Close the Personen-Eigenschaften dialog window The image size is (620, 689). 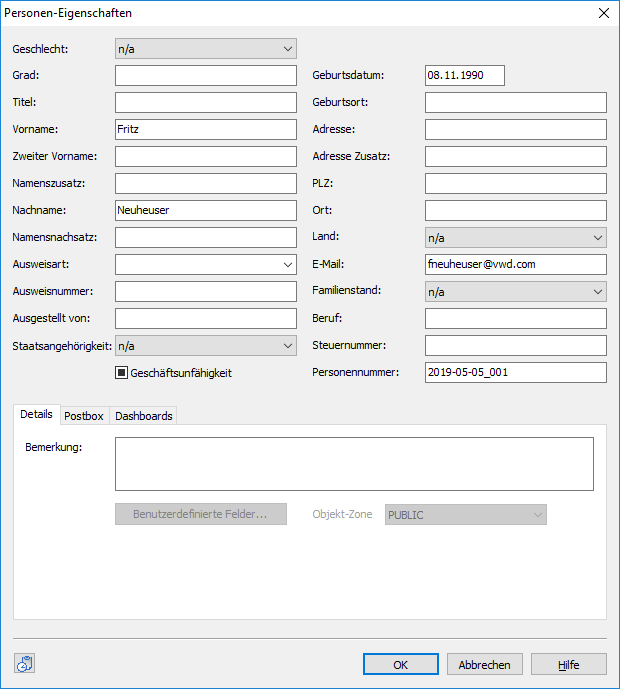(603, 13)
